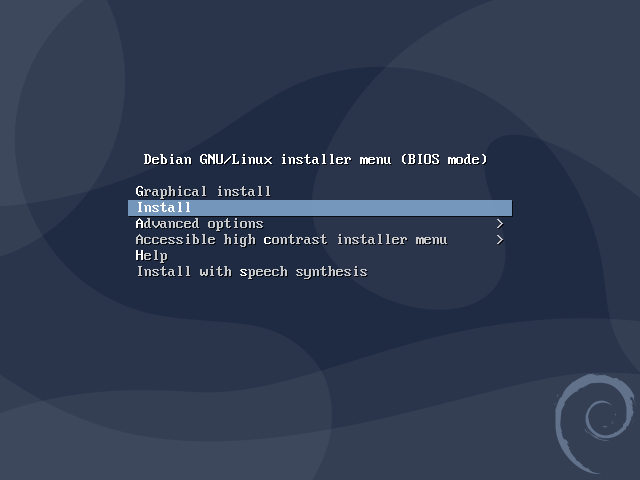Click the words 'high contrast' in menu
Viewport: 640px width, 480px height.
click(x=275, y=240)
